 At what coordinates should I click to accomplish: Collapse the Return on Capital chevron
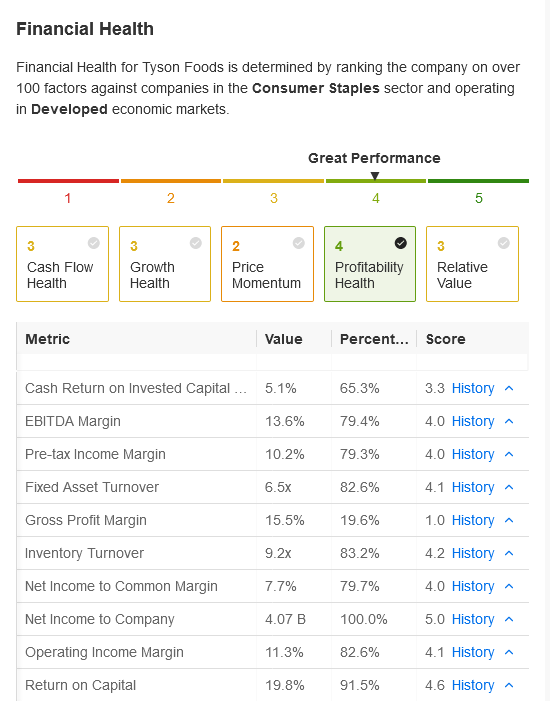(x=509, y=685)
